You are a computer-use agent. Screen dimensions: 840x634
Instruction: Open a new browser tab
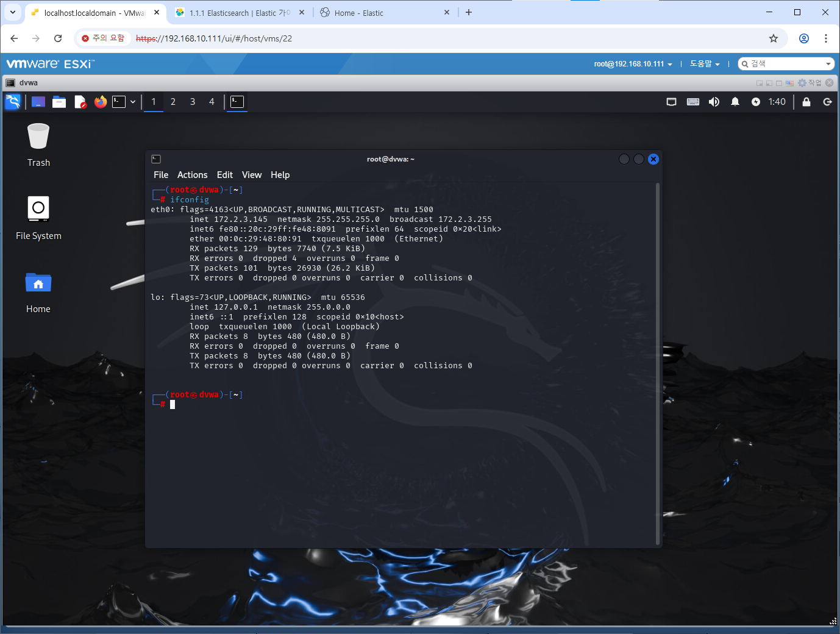click(x=469, y=12)
